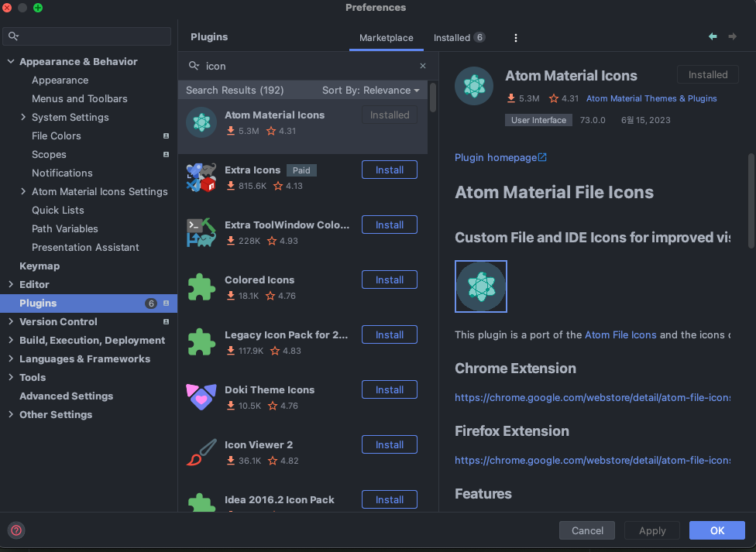Viewport: 756px width, 552px height.
Task: Open the Keymap settings page
Action: pos(40,266)
